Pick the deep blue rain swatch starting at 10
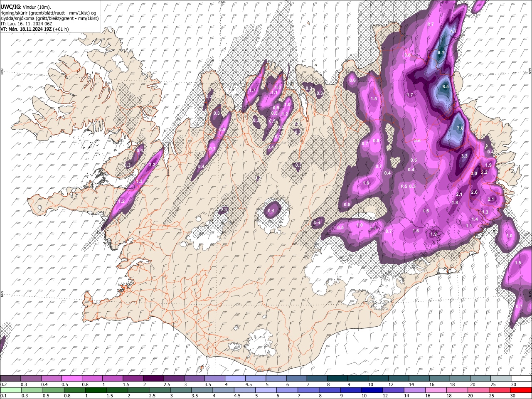The image size is (532, 399). [x=371, y=390]
